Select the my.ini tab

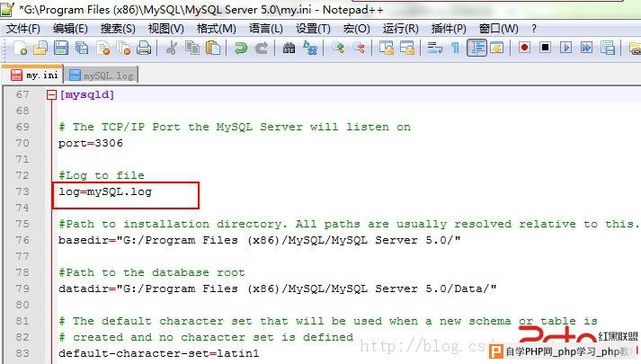click(x=34, y=75)
